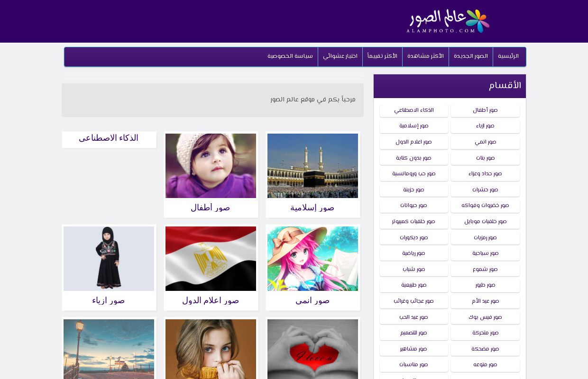This screenshot has width=588, height=379.
Task: Open the صور مشاهير category
Action: (x=414, y=349)
